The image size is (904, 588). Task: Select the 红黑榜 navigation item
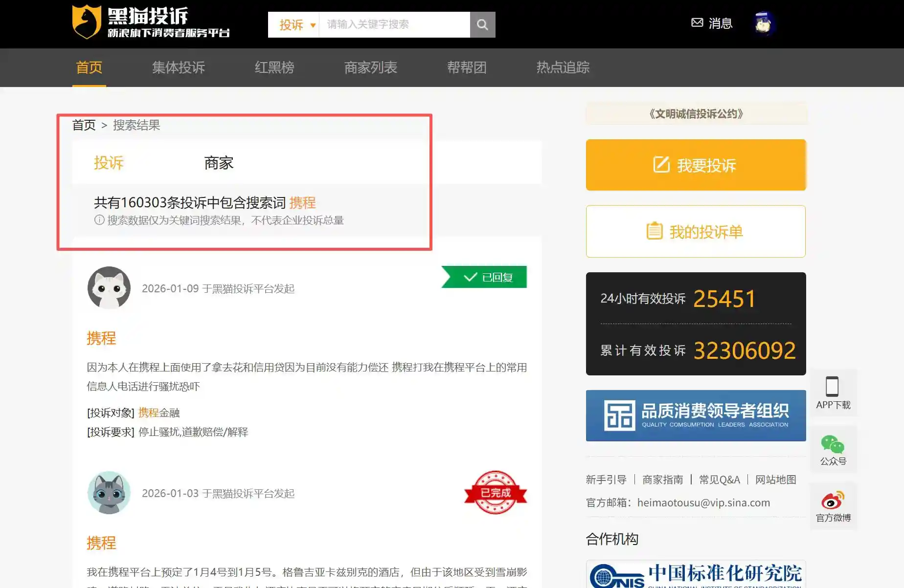(x=274, y=67)
